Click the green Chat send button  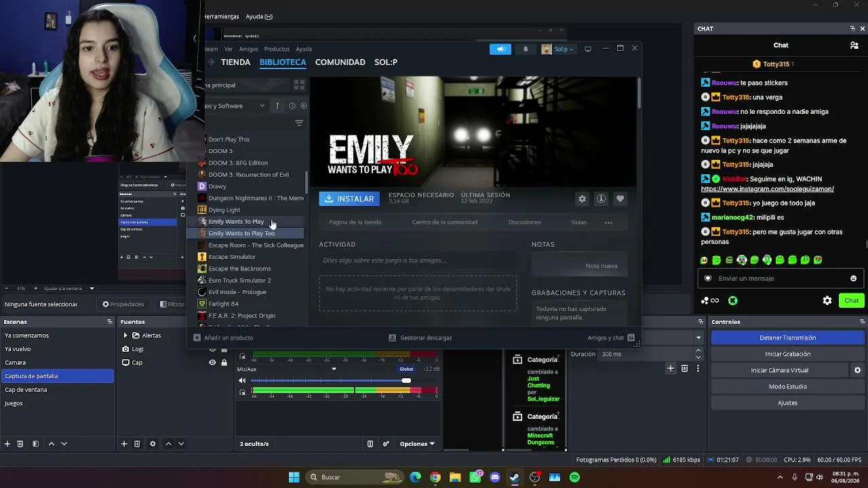pyautogui.click(x=851, y=300)
